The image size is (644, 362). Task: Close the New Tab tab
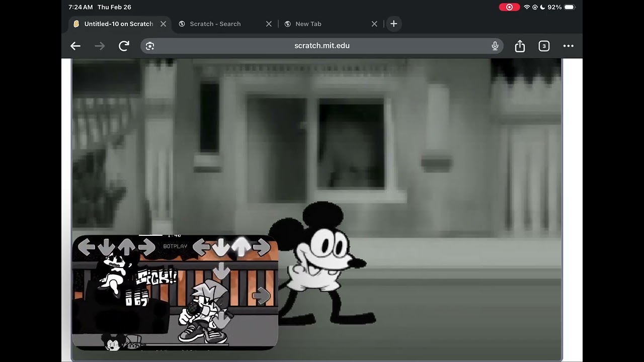374,24
